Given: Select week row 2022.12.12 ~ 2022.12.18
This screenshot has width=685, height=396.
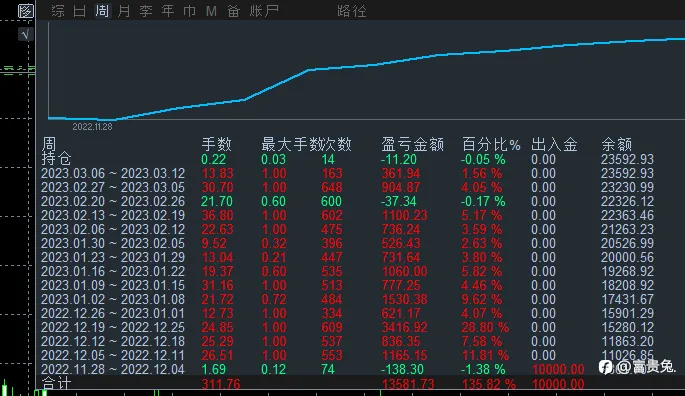Looking at the screenshot, I should tap(113, 341).
